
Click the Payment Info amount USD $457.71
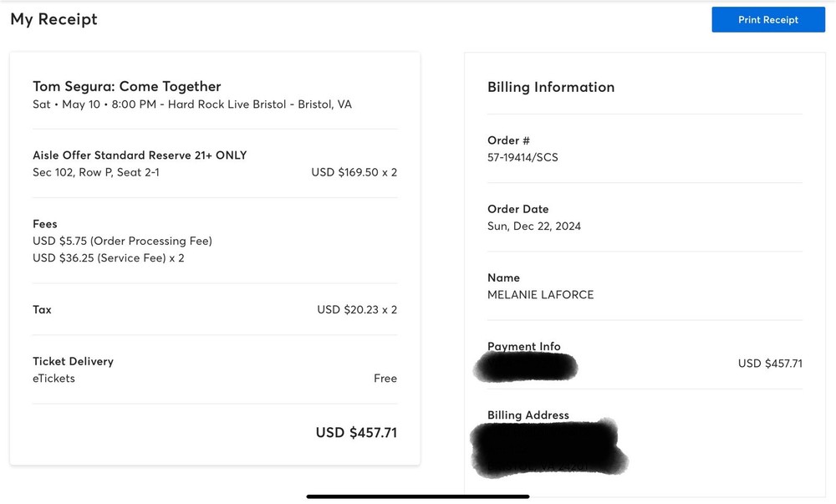click(x=769, y=363)
